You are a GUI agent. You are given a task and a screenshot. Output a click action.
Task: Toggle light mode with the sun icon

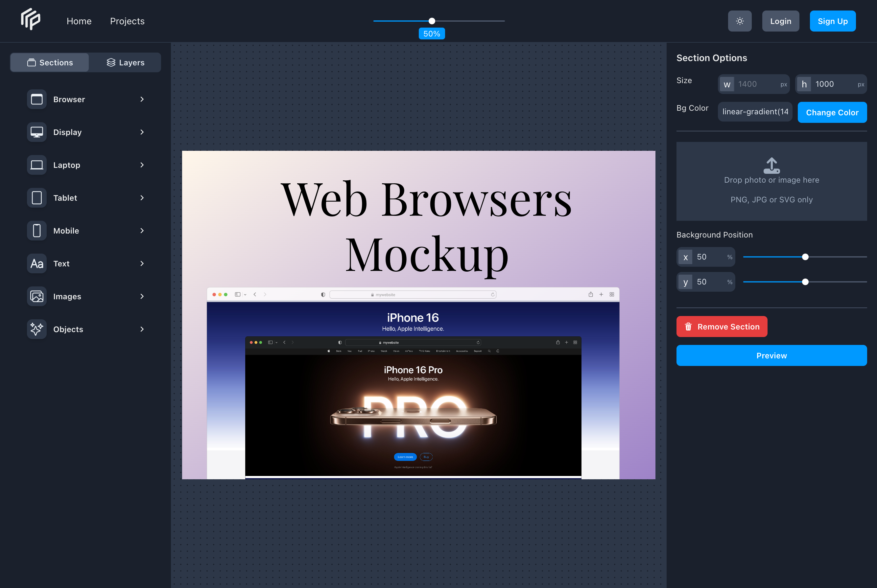tap(740, 21)
